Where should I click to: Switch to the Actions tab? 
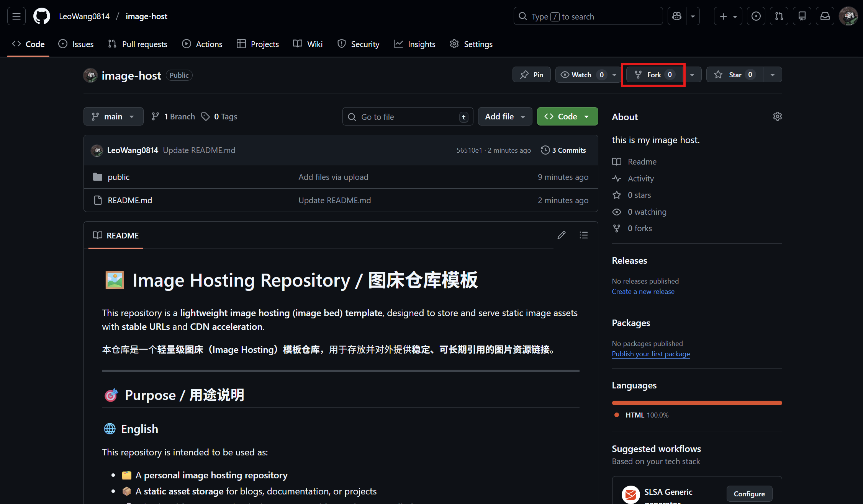pos(202,44)
